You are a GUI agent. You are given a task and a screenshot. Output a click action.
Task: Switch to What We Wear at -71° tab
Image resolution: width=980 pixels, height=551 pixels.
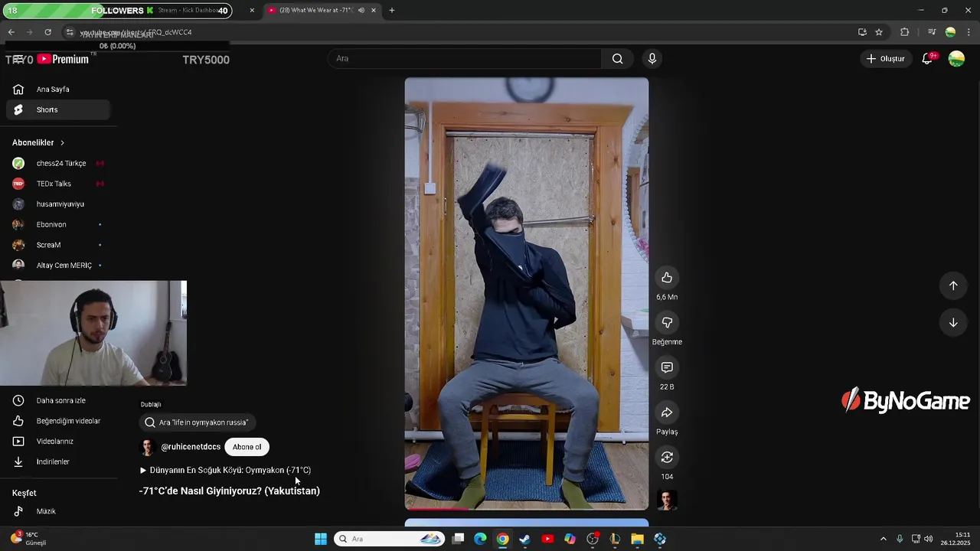coord(315,11)
